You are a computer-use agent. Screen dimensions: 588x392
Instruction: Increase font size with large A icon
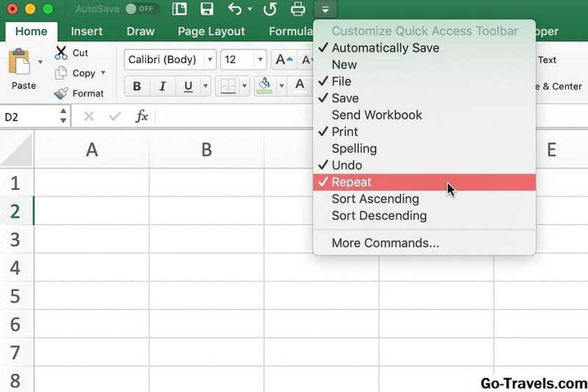coord(284,59)
